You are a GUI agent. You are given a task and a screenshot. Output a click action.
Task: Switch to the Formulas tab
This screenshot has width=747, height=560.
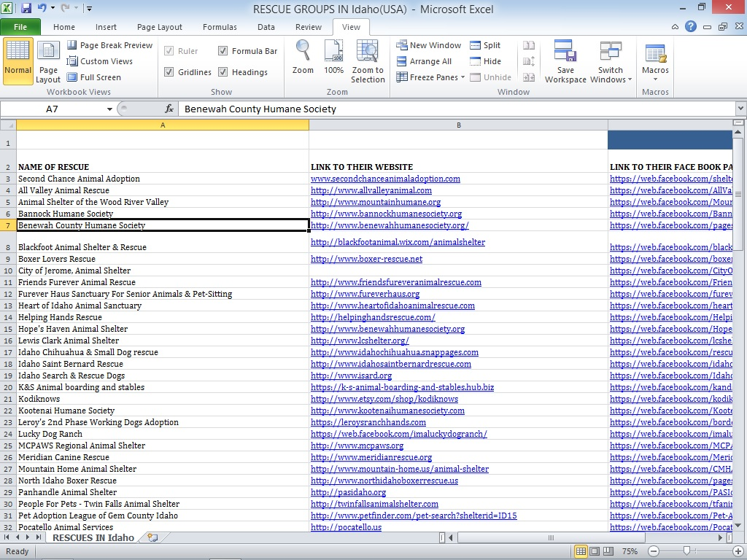coord(220,27)
